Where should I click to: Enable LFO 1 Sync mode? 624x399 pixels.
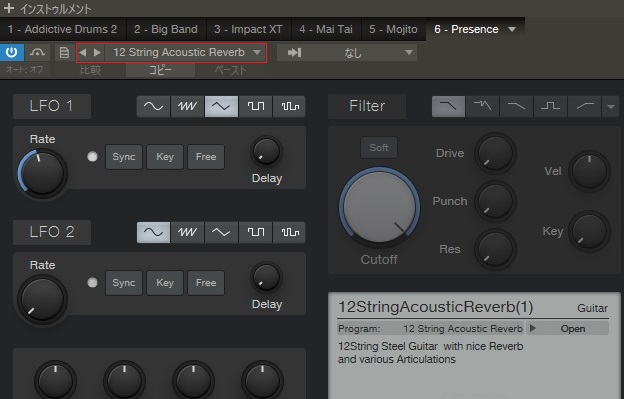pyautogui.click(x=124, y=157)
